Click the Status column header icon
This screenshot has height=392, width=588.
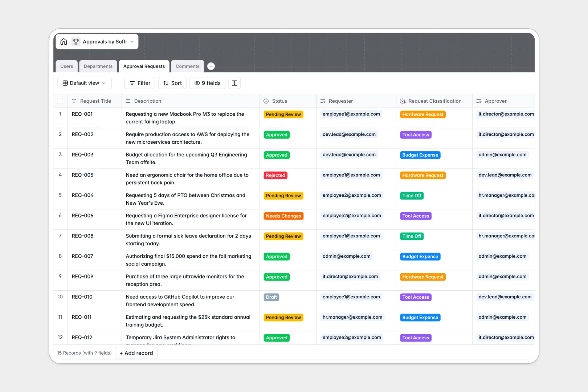tap(266, 101)
